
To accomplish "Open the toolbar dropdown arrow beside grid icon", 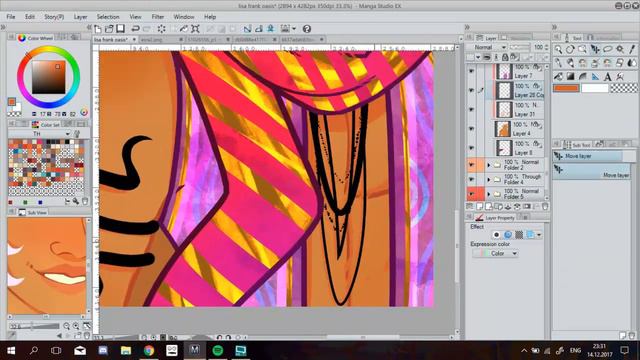I will pyautogui.click(x=294, y=29).
